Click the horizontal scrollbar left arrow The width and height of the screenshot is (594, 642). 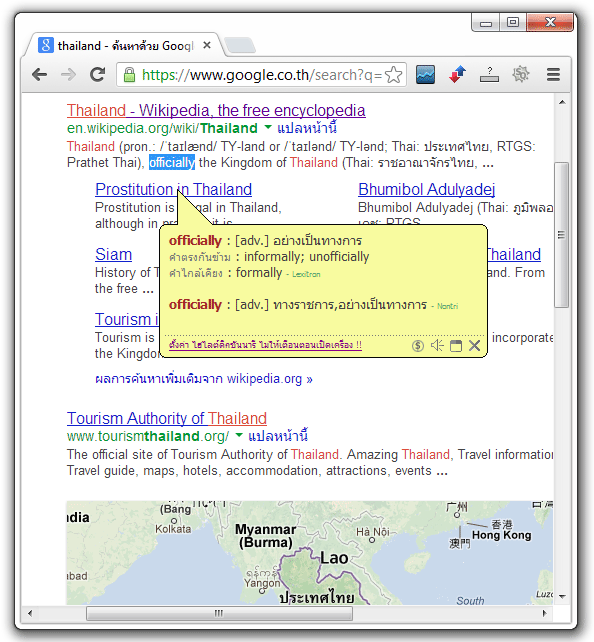click(30, 613)
